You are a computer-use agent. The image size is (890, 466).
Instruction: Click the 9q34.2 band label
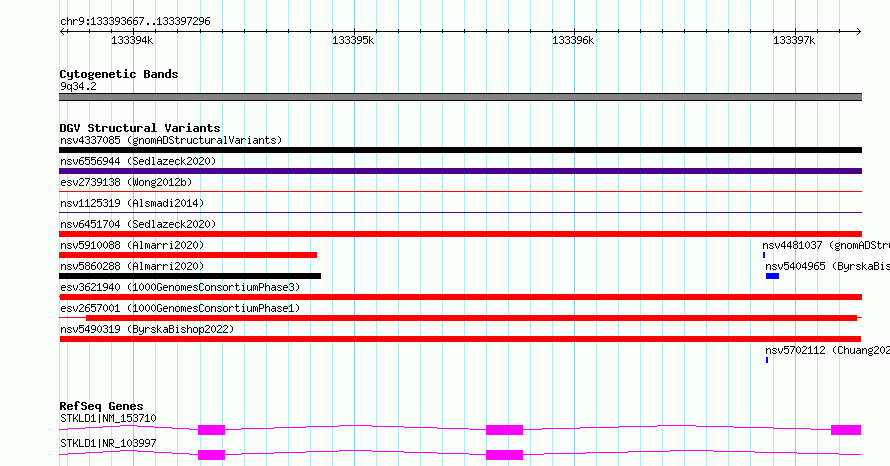pyautogui.click(x=78, y=86)
